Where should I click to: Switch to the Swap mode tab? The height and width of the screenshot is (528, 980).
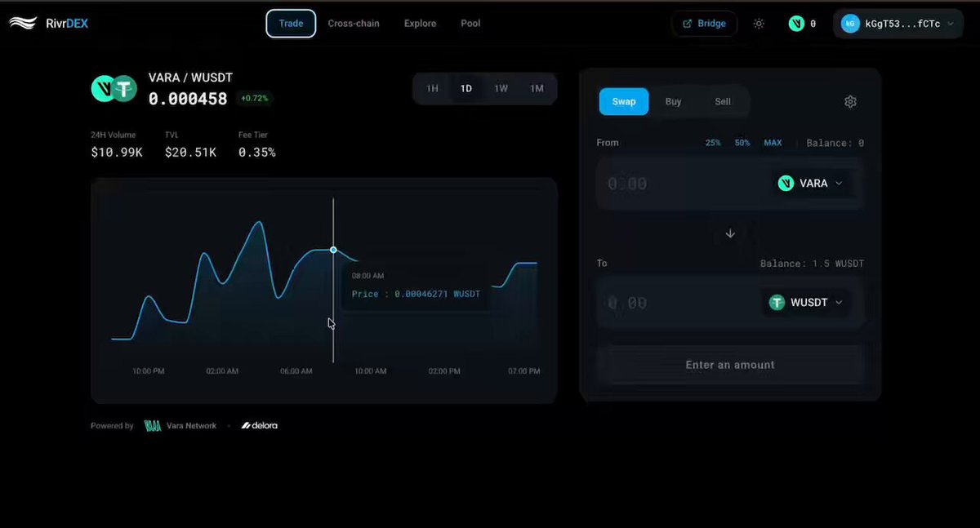click(624, 102)
